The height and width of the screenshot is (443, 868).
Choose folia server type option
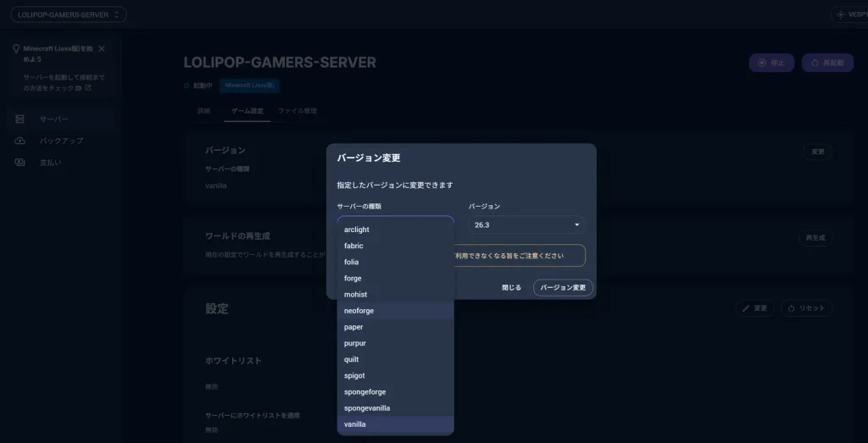(395, 262)
